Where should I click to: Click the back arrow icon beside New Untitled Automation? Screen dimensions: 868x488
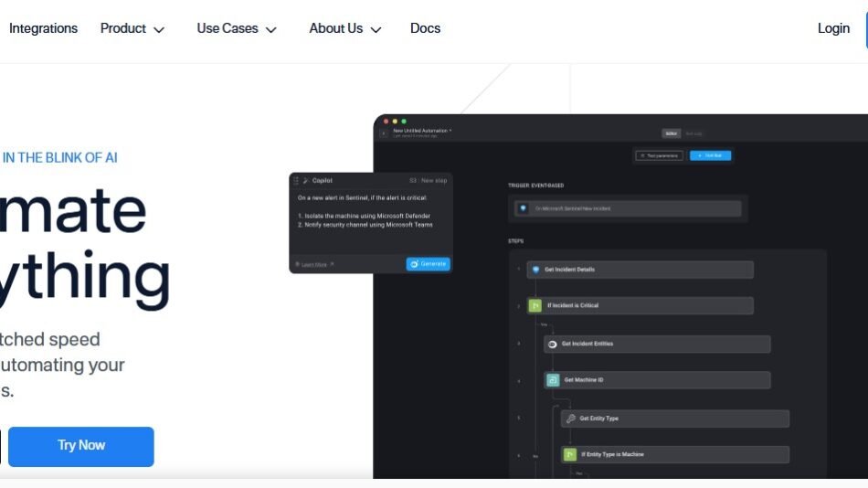[384, 133]
